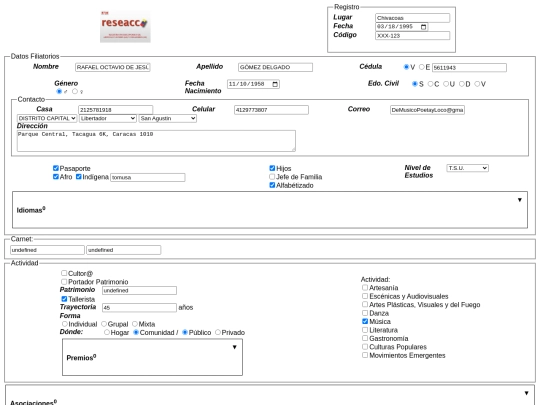Screen dimensions: 540x405
Task: Click the reseacc logo image
Action: click(x=125, y=27)
